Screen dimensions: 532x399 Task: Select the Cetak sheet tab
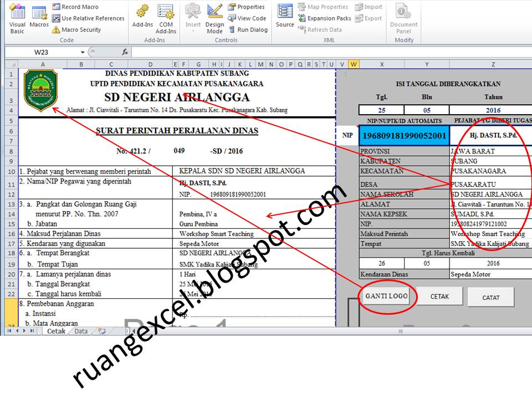point(57,330)
